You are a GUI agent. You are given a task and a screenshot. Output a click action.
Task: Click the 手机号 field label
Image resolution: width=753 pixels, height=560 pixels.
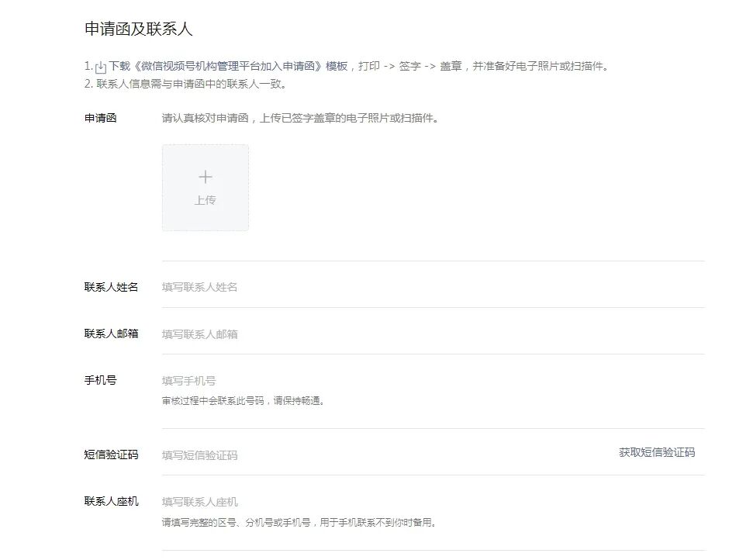[x=99, y=380]
